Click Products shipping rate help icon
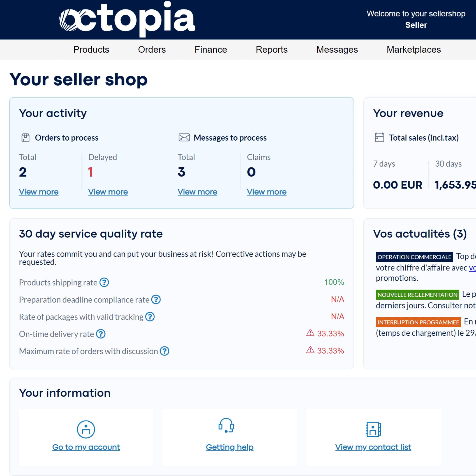Screen dimensions: 476x476 [x=104, y=283]
